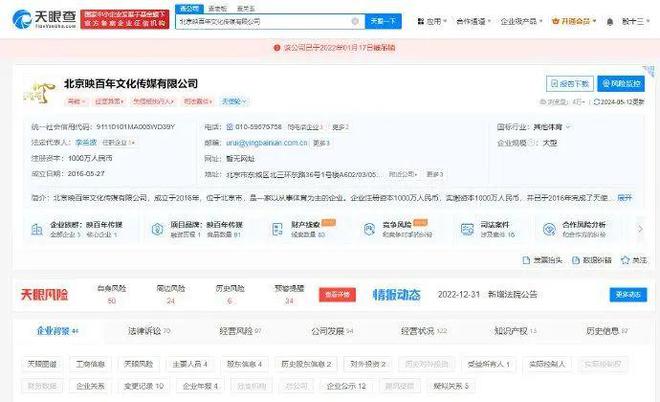
Task: Click the 天眼图谱 sub-section button
Action: (42, 364)
